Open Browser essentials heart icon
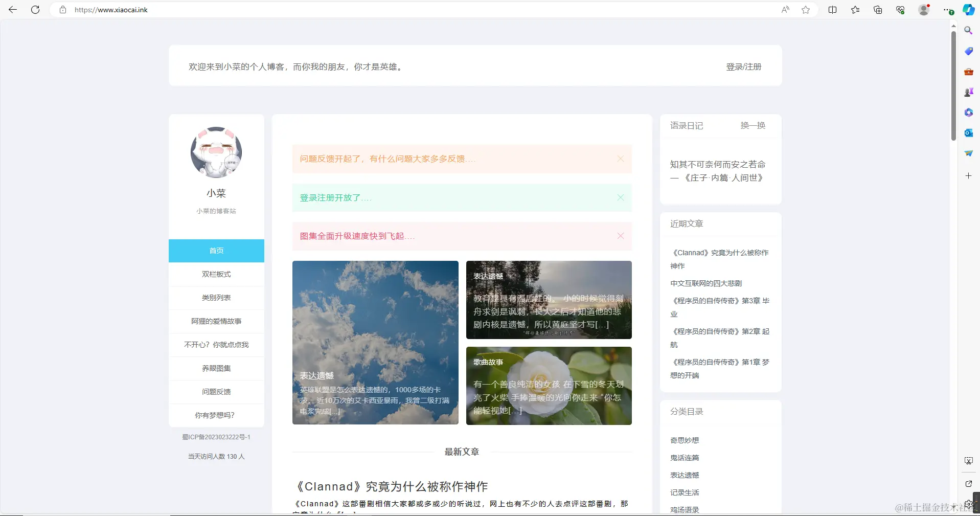Screen dimensions: 980x516 (900, 10)
